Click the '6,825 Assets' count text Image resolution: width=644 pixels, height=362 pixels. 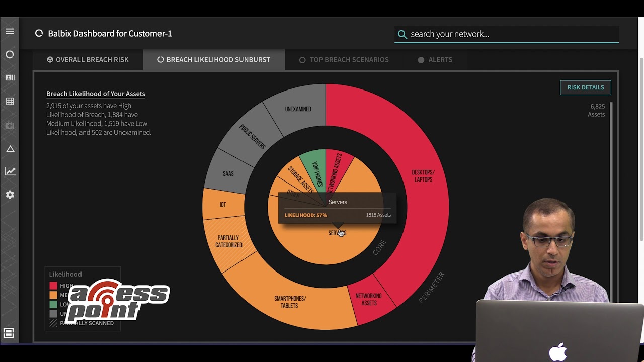597,110
